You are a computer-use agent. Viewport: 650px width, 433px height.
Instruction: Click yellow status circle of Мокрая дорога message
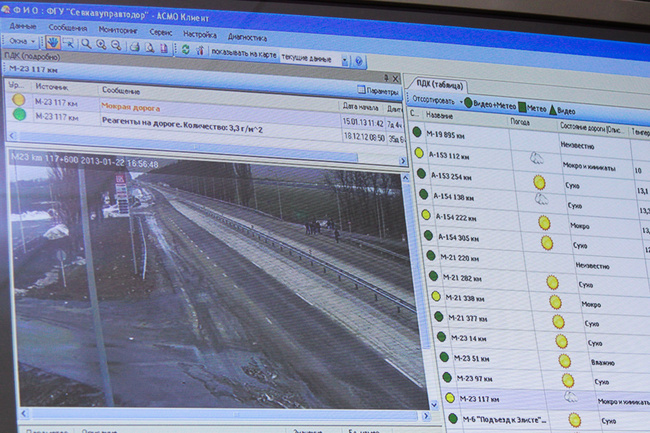(18, 99)
